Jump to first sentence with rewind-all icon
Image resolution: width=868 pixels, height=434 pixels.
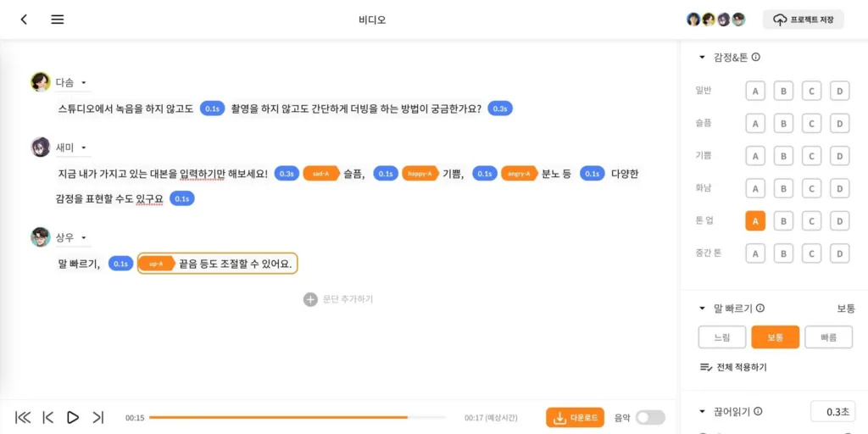[x=23, y=417]
